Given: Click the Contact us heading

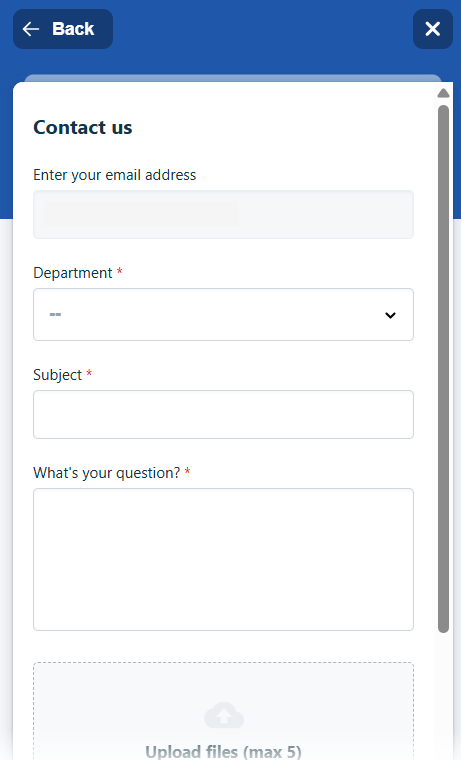Looking at the screenshot, I should tap(82, 127).
